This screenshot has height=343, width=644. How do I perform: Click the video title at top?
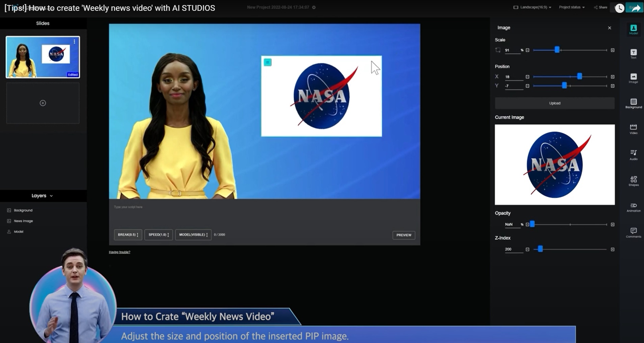coord(110,8)
